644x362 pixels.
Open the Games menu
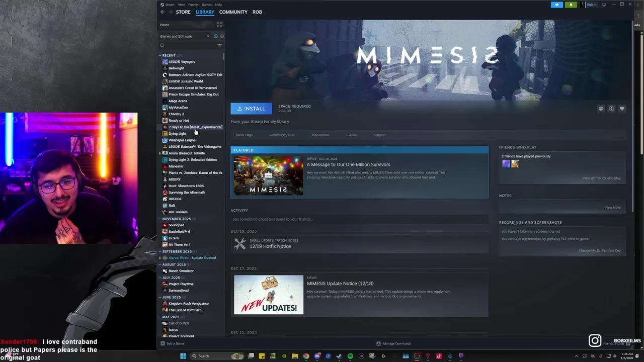tap(207, 5)
